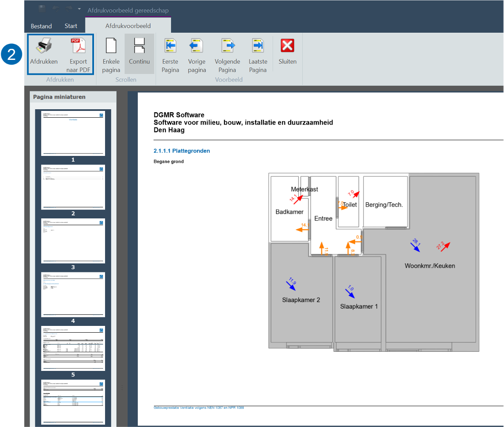Screen dimensions: 504x427
Task: Open page 3 thumbnail in miniatures panel
Action: pyautogui.click(x=73, y=241)
